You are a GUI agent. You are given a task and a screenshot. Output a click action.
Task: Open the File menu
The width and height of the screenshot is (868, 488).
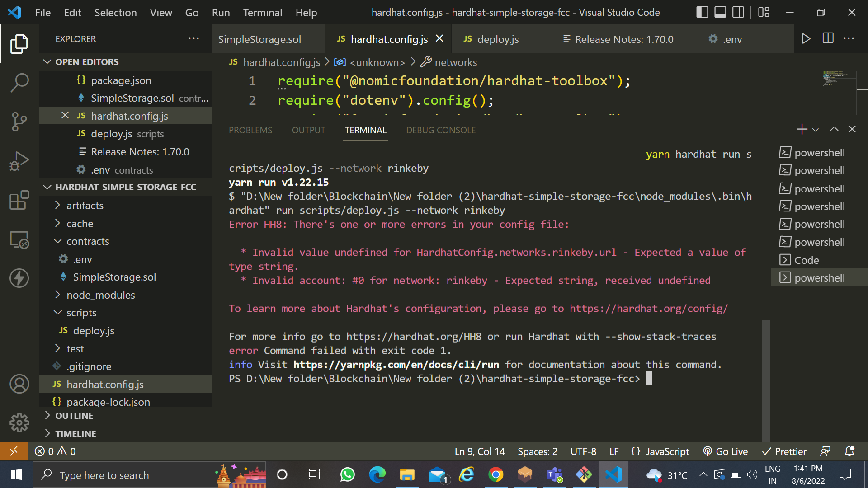click(x=43, y=13)
